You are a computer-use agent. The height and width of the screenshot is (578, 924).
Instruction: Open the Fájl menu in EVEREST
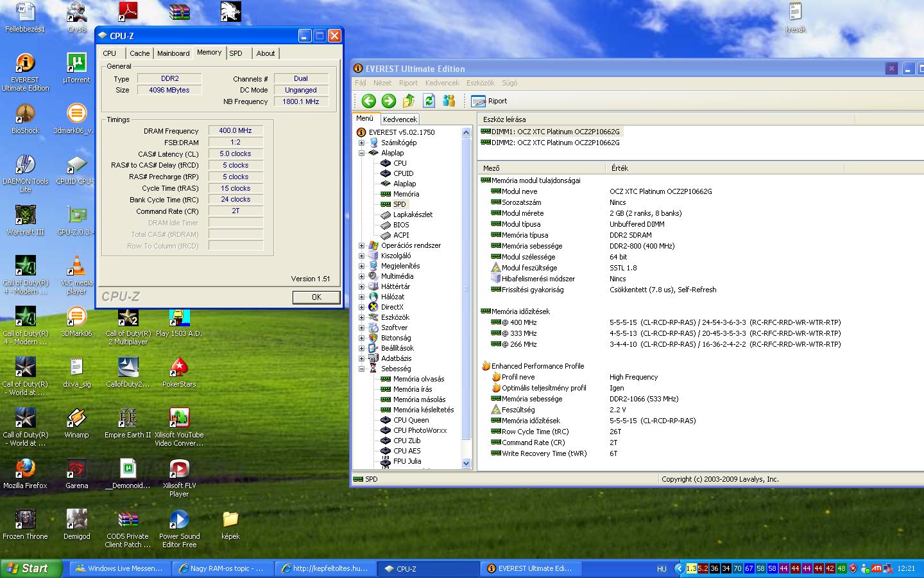click(361, 83)
